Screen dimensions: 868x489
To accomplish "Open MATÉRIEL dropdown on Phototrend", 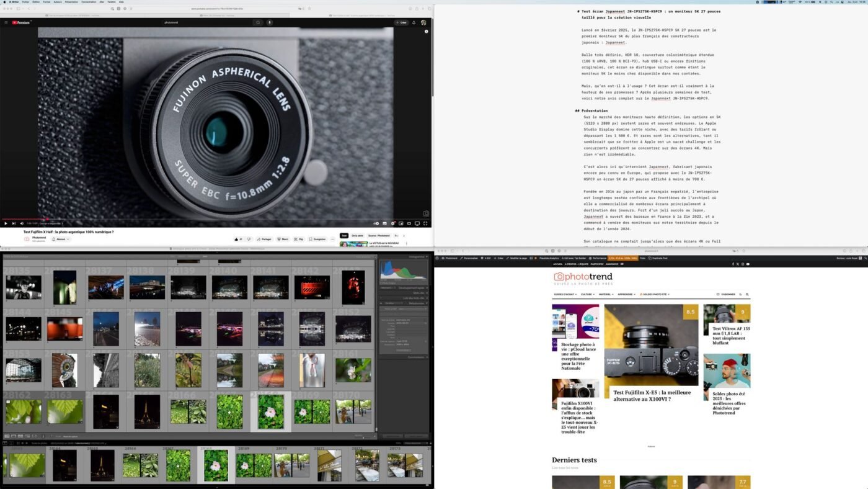I will (606, 294).
